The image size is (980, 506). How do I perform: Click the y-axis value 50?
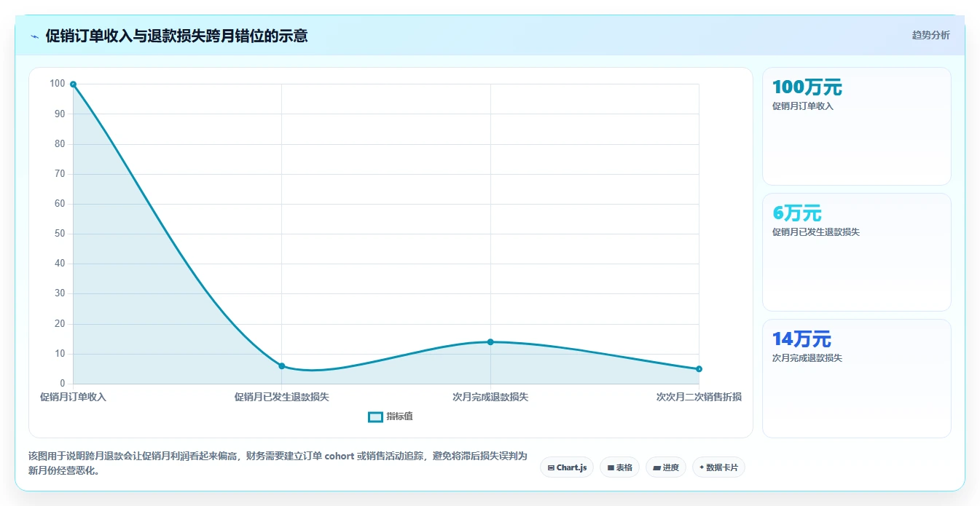60,234
